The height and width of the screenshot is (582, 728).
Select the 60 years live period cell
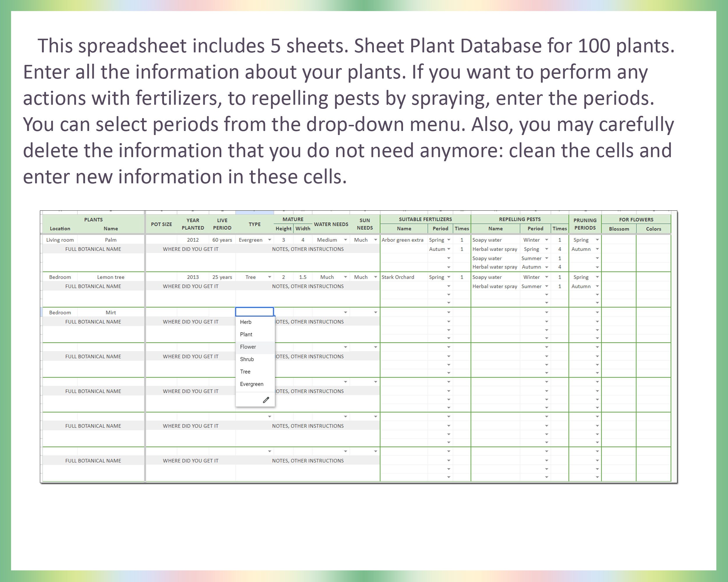tap(222, 239)
